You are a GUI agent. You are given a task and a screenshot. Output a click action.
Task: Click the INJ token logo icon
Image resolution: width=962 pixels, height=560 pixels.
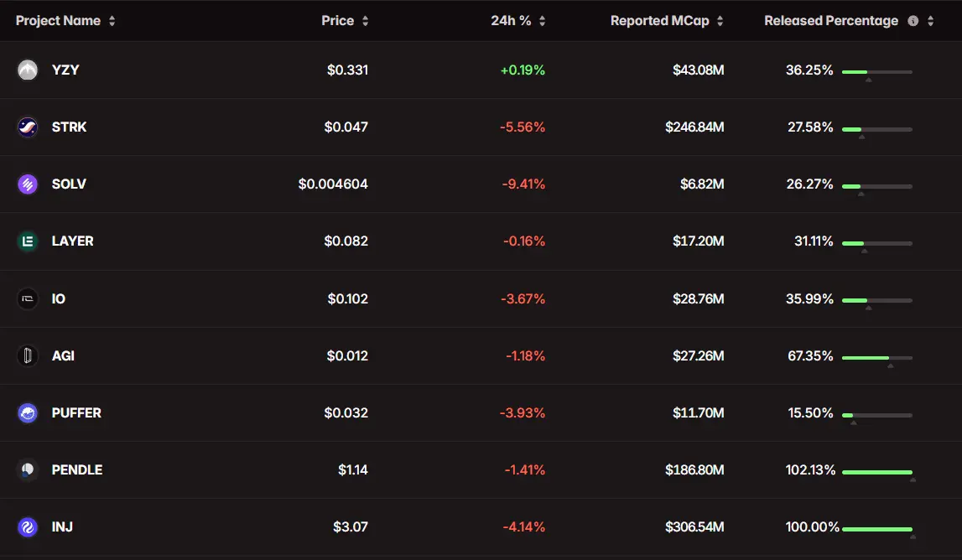(28, 527)
